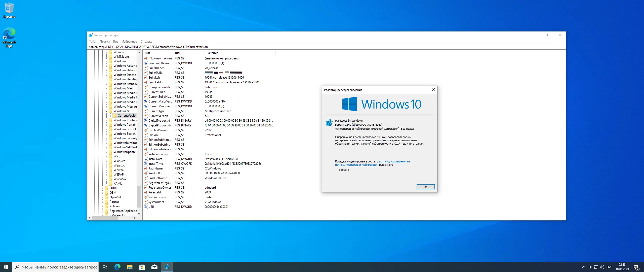Viewport: 644px width, 272px height.
Task: Collapse the Windows NT tree node
Action: (x=106, y=111)
